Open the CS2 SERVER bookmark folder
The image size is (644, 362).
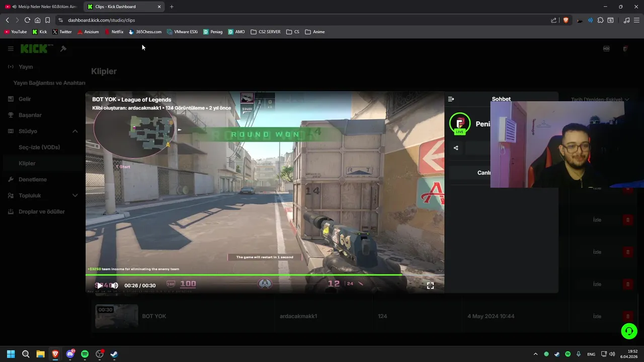click(x=266, y=32)
